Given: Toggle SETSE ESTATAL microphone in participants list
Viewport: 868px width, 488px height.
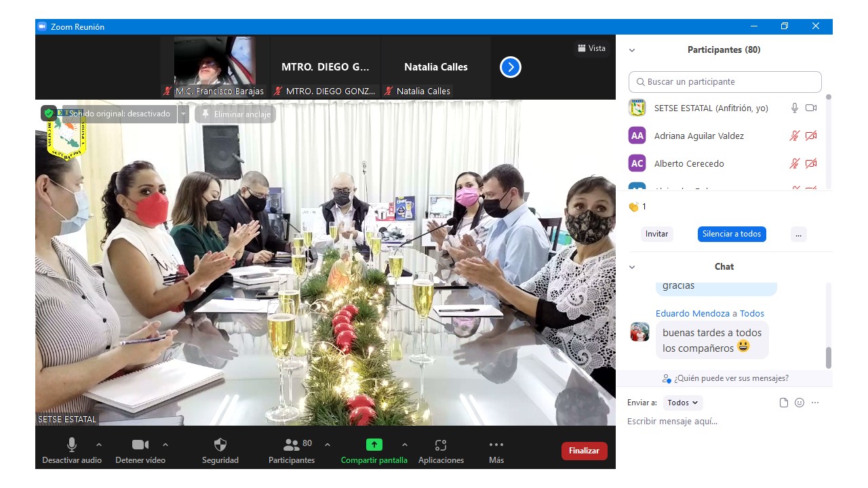Looking at the screenshot, I should pos(795,108).
